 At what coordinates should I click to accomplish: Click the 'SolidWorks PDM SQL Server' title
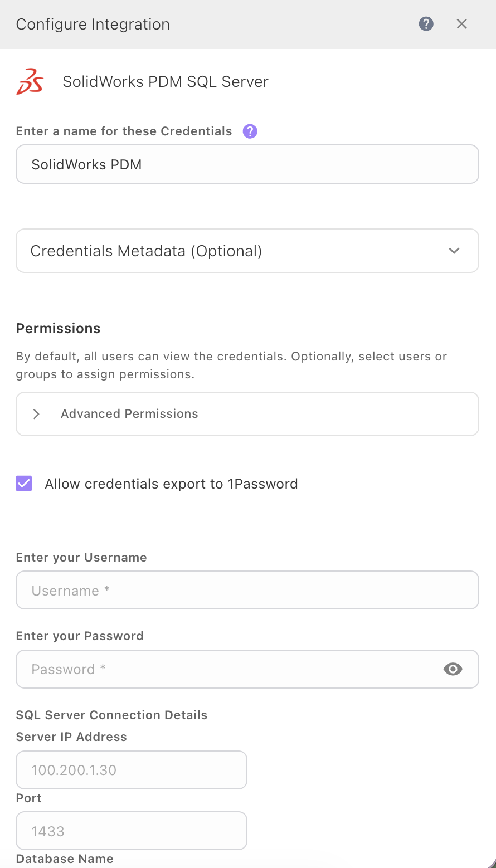[166, 82]
